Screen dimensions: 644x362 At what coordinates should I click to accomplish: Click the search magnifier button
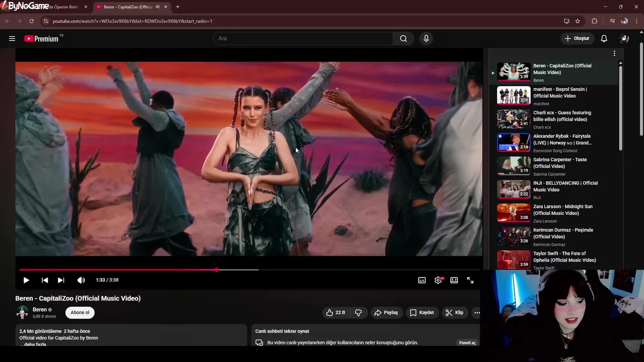coord(404,39)
